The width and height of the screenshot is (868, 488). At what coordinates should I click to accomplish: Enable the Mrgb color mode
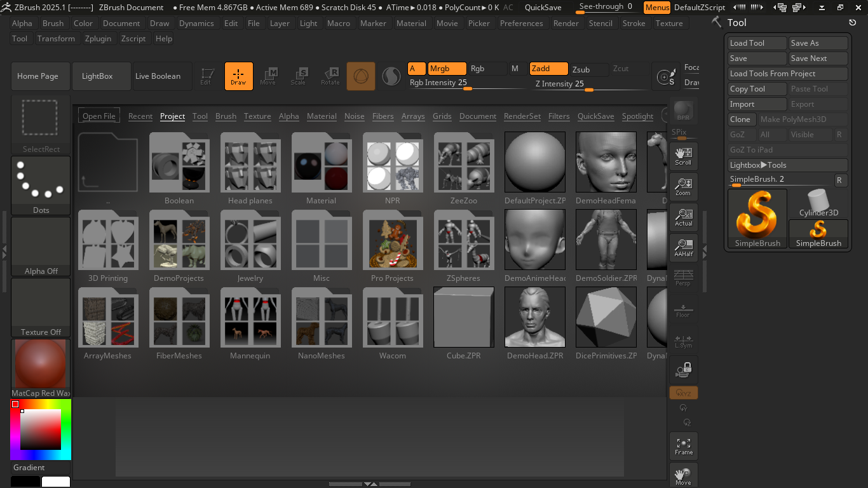445,67
